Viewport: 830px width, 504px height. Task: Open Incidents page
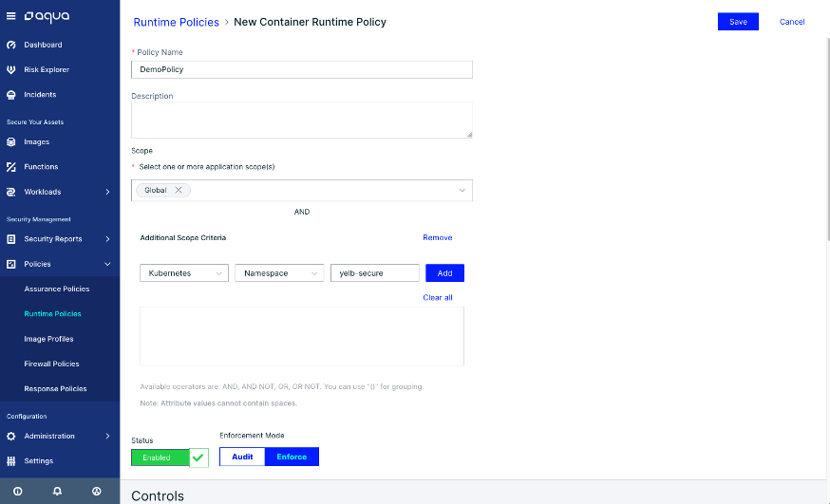(x=40, y=95)
